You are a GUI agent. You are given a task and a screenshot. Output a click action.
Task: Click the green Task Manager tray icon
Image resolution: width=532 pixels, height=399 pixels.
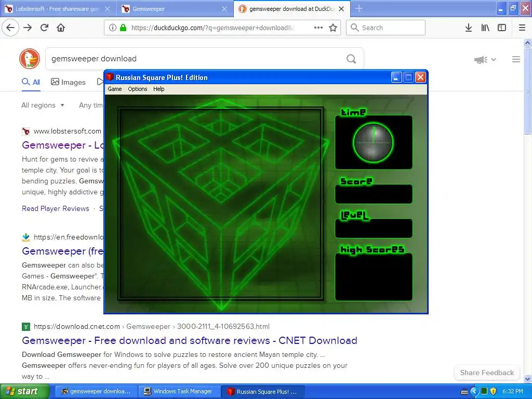[x=484, y=391]
